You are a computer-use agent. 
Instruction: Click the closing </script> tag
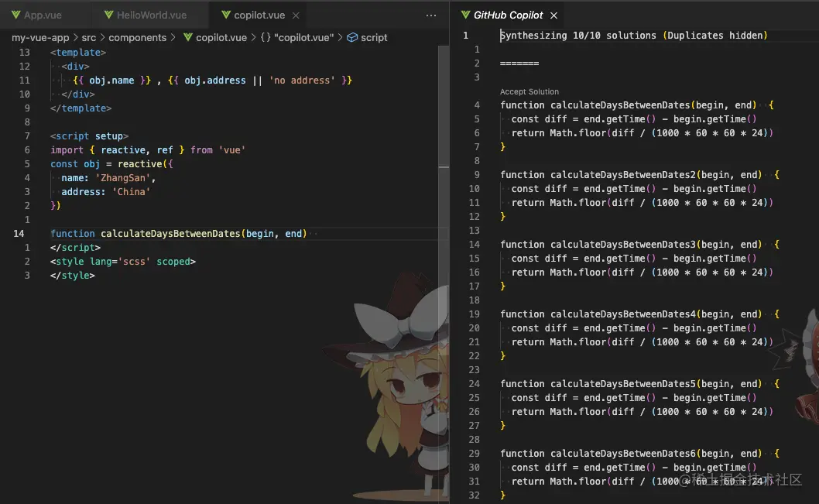[75, 248]
